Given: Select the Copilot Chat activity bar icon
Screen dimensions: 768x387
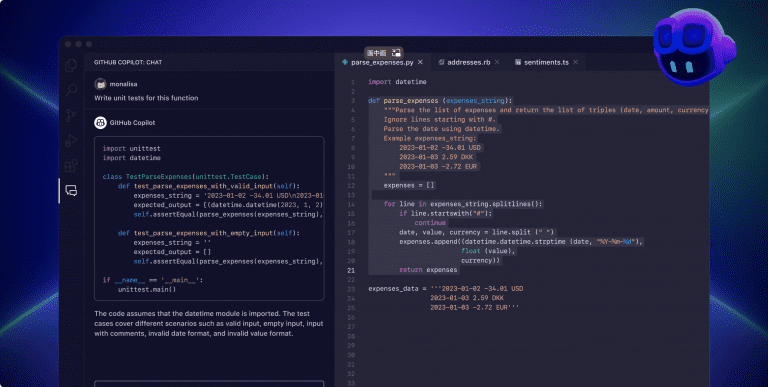Looking at the screenshot, I should (x=72, y=191).
